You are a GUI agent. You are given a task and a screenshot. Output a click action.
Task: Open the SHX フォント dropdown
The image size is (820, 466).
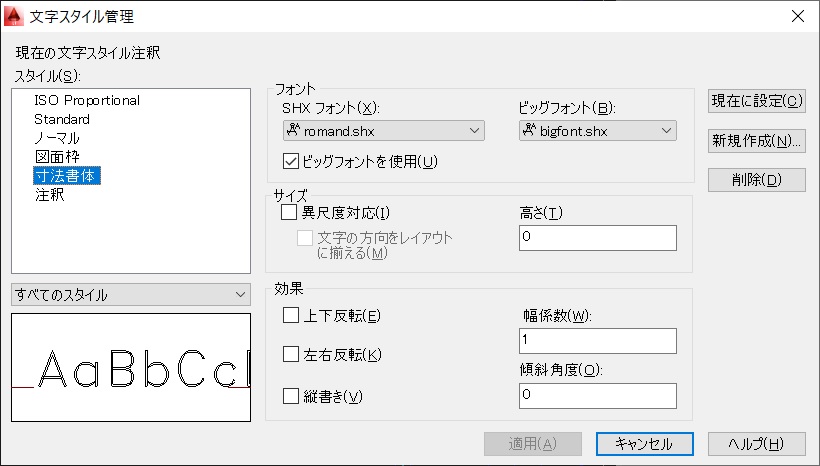click(x=384, y=131)
